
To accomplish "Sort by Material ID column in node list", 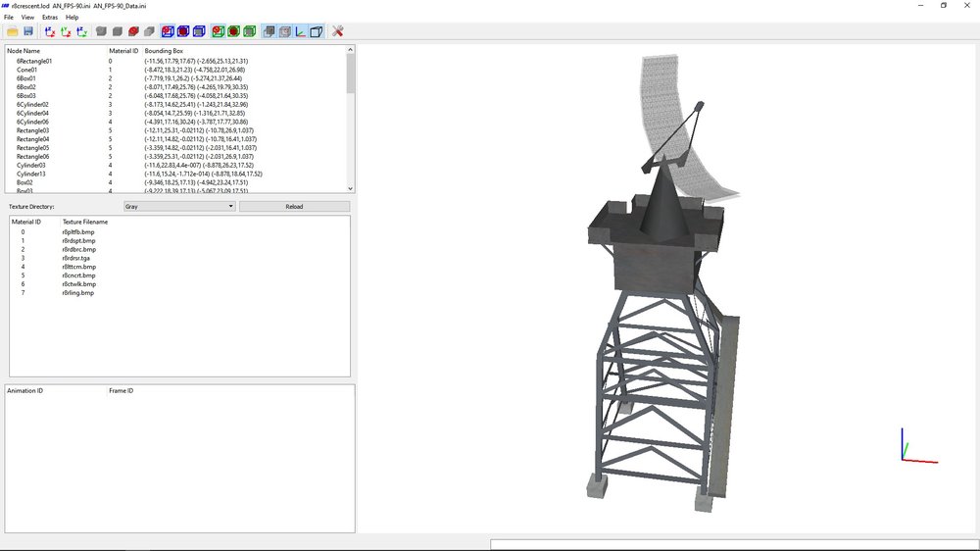I will point(123,51).
